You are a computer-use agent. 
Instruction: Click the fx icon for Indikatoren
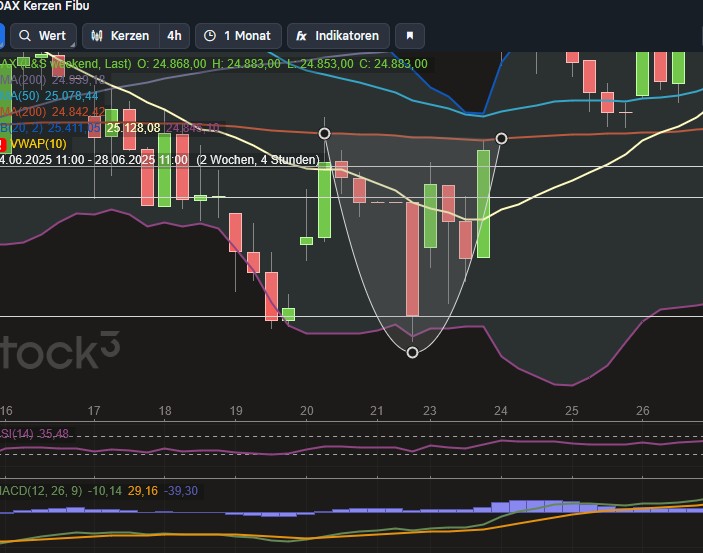[301, 36]
